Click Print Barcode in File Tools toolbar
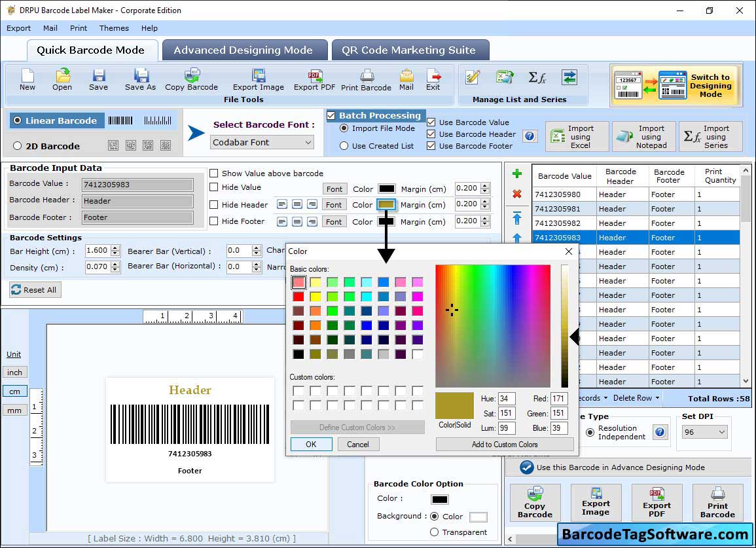The image size is (756, 548). coord(366,80)
